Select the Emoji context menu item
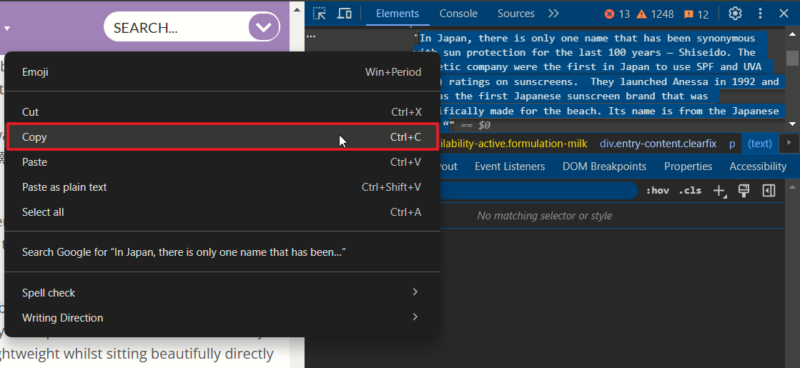 (x=222, y=72)
